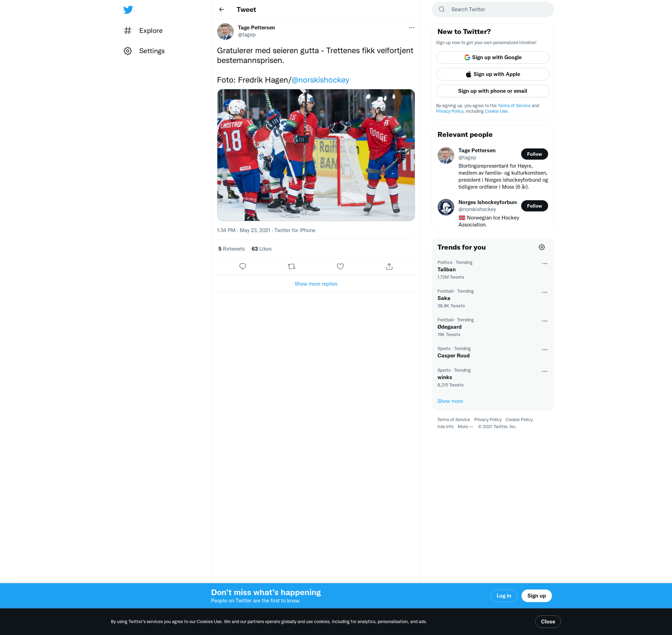
Task: Open the @norskishockey mention link
Action: pyautogui.click(x=320, y=80)
